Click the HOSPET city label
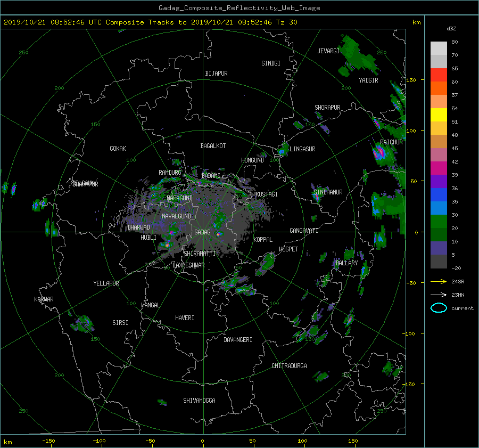 288,249
